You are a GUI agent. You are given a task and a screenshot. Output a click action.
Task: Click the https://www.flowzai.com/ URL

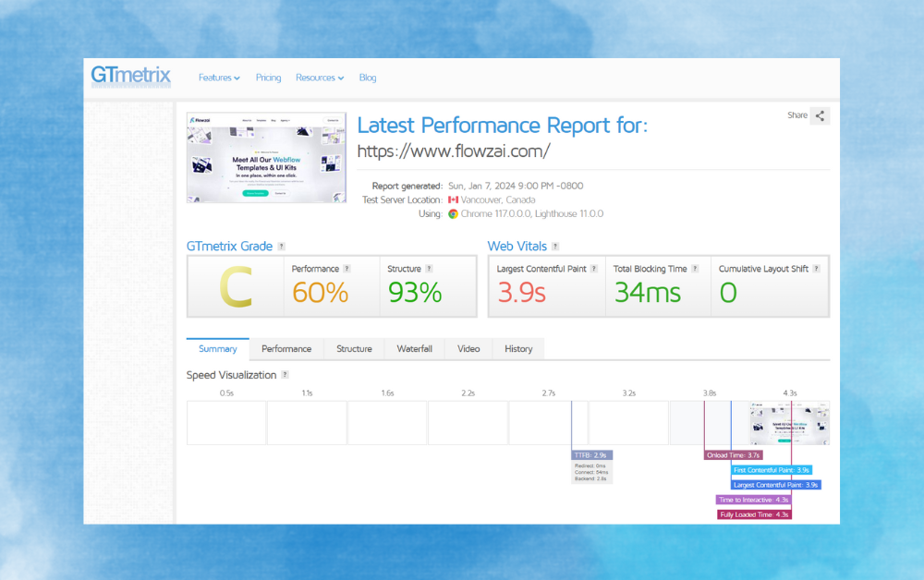click(x=454, y=151)
